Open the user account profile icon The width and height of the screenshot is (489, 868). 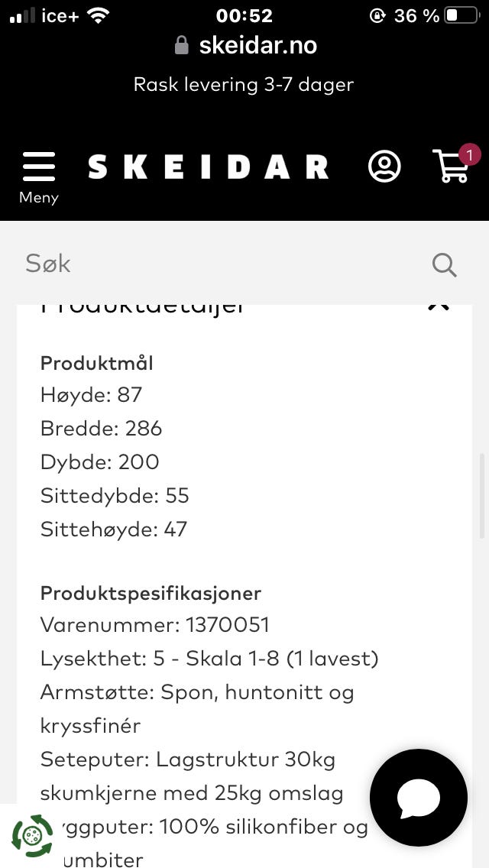384,166
